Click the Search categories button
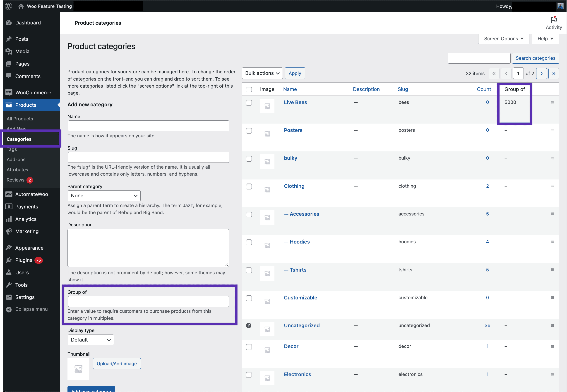 [x=536, y=58]
